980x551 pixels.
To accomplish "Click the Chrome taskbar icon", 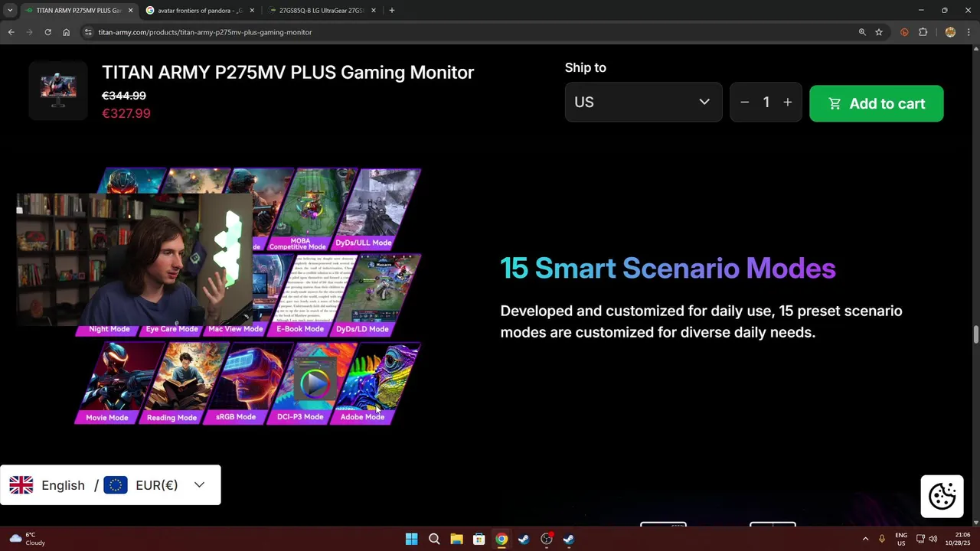I will 501,539.
